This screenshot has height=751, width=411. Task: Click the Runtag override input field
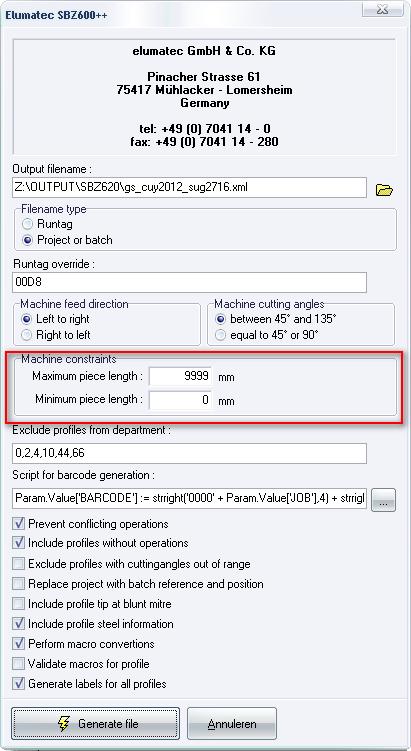[x=190, y=282]
